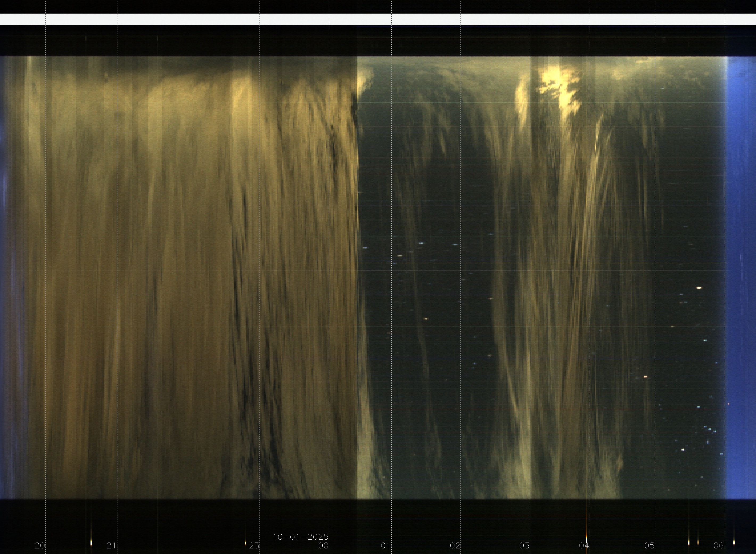This screenshot has height=554, width=756.
Task: Click the 01 hour label
Action: pyautogui.click(x=386, y=546)
